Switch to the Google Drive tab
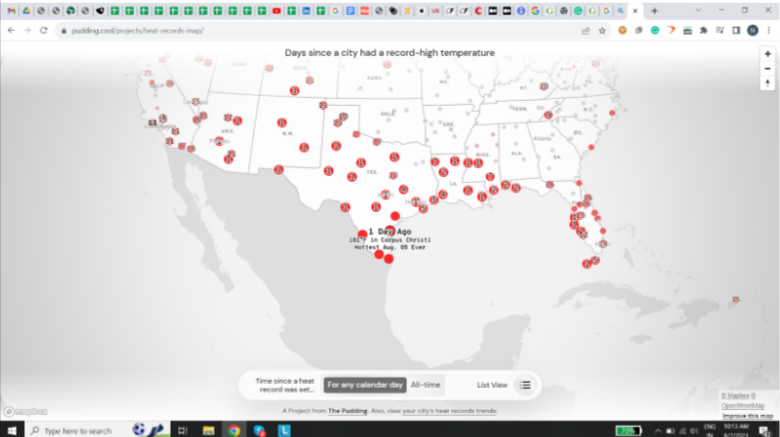Image resolution: width=780 pixels, height=437 pixels. click(26, 10)
